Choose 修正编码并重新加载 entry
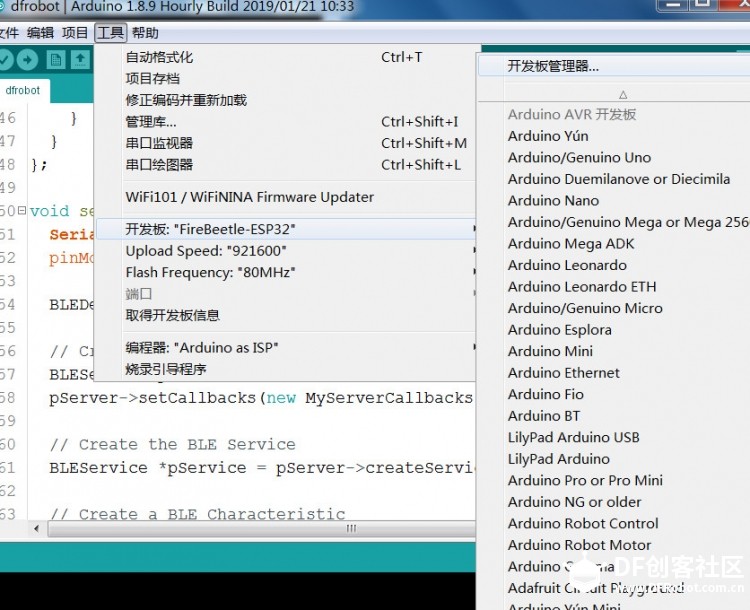 click(286, 100)
